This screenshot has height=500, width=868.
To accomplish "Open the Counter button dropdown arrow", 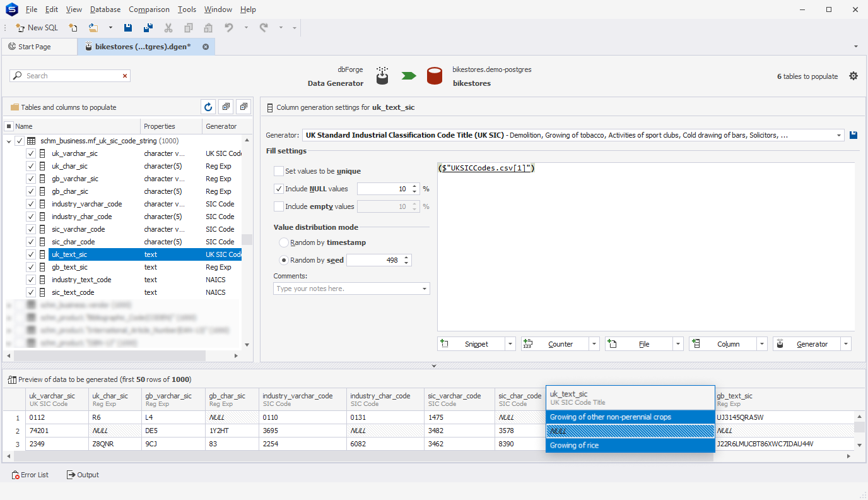I will [594, 344].
